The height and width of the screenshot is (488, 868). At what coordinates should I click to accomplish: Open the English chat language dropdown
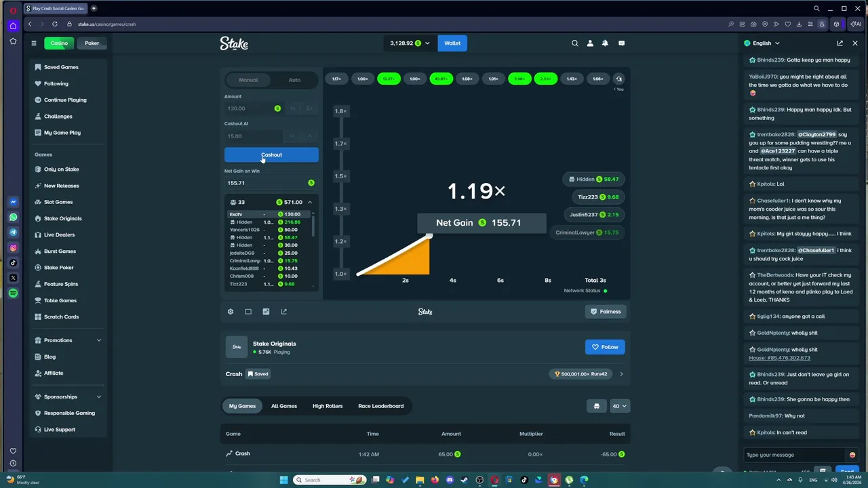pos(762,43)
